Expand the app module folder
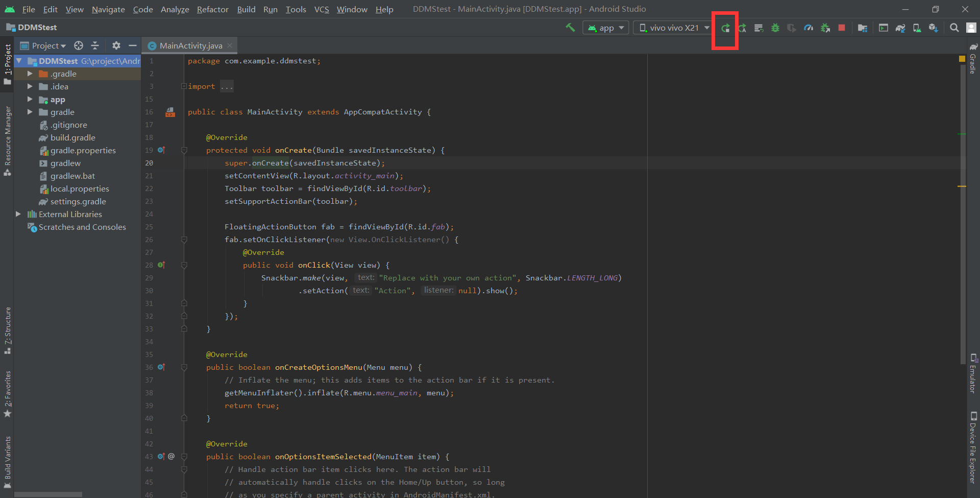This screenshot has height=498, width=980. 30,99
